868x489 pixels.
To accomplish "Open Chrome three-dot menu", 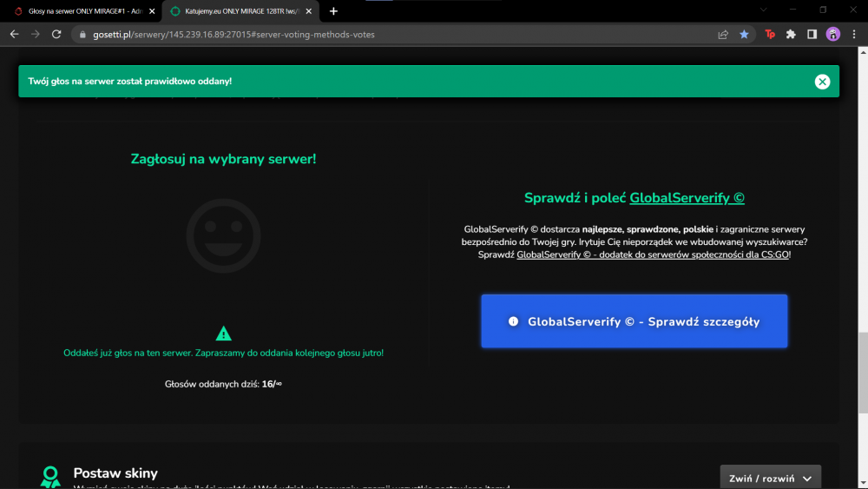I will tap(854, 35).
